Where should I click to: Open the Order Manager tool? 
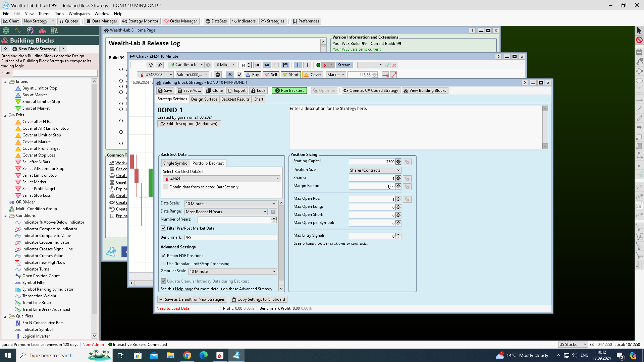tap(180, 21)
